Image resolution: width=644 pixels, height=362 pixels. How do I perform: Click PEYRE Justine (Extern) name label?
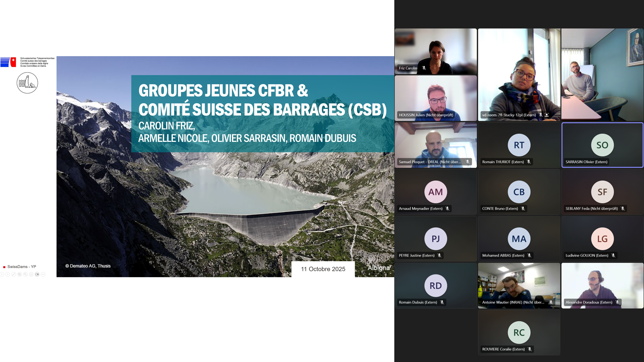pyautogui.click(x=417, y=255)
